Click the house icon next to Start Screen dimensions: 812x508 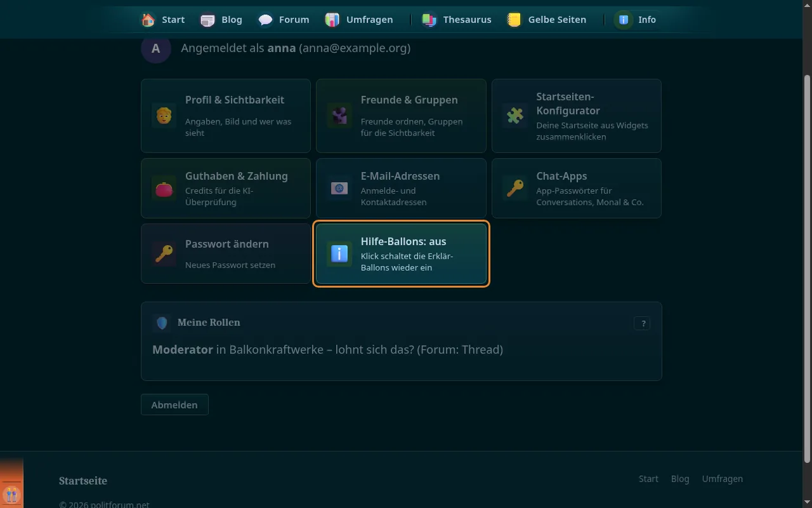[148, 20]
